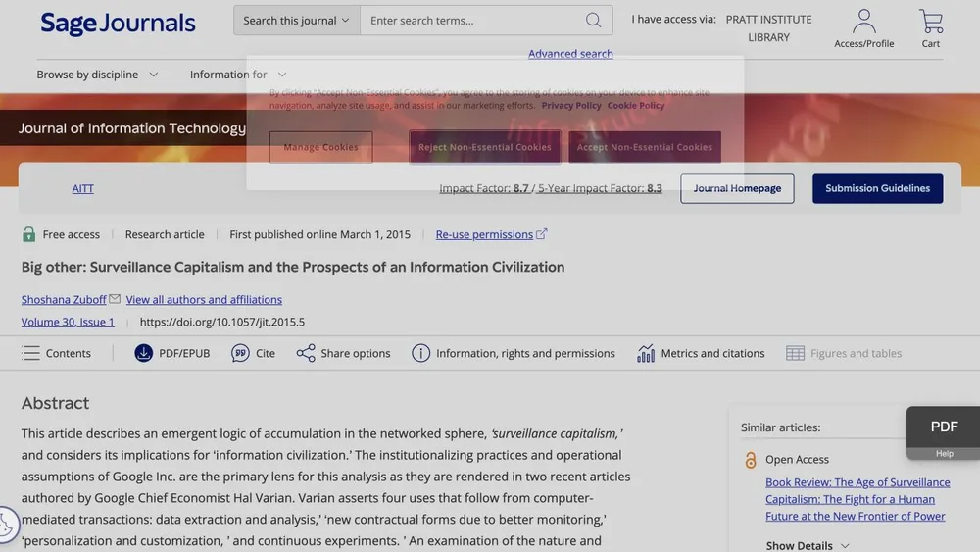Click the Open Access padlock icon in Similar articles
This screenshot has height=552, width=980.
click(751, 461)
